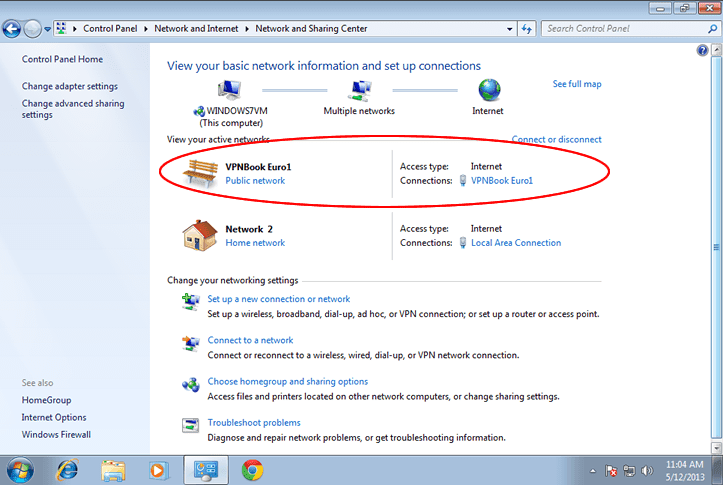The image size is (723, 485).
Task: Open Change adapter settings
Action: 70,86
